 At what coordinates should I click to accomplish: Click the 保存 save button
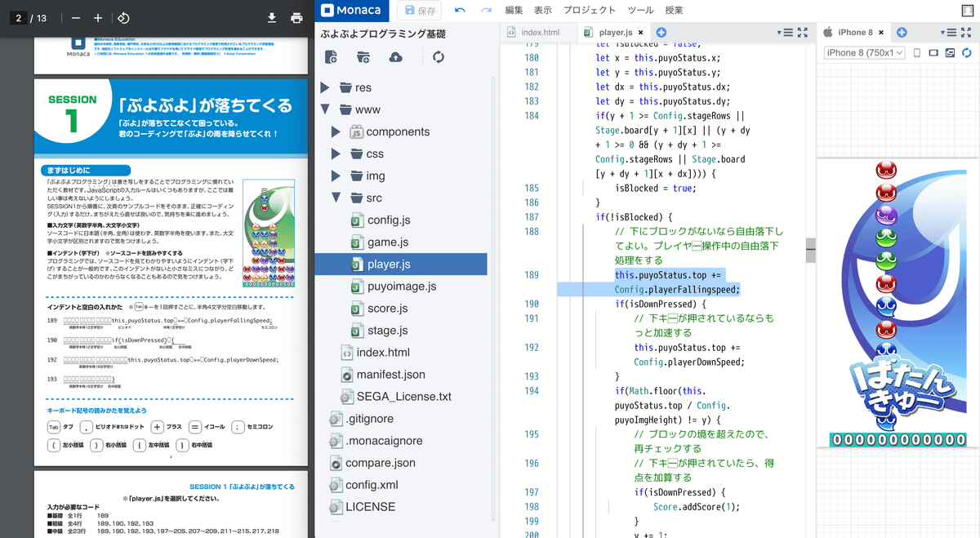(x=419, y=10)
